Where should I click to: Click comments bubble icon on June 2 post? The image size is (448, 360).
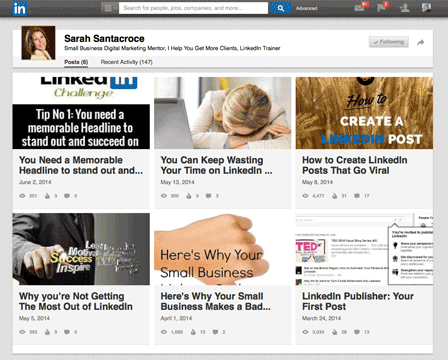click(x=67, y=196)
